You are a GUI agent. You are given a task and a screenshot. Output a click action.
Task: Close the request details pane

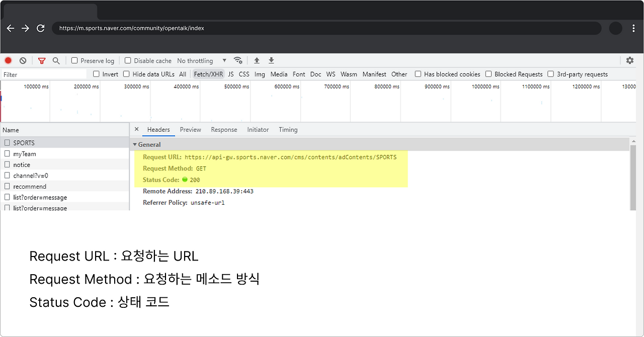136,129
